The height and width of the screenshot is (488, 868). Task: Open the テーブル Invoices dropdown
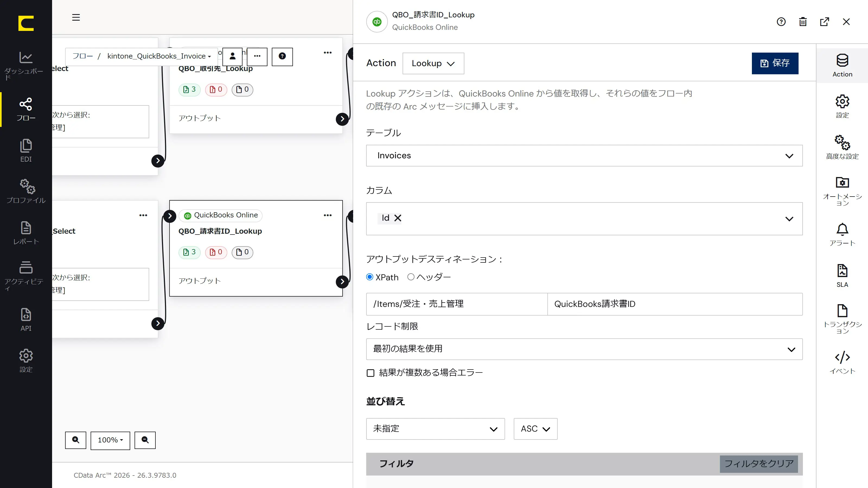coord(584,156)
